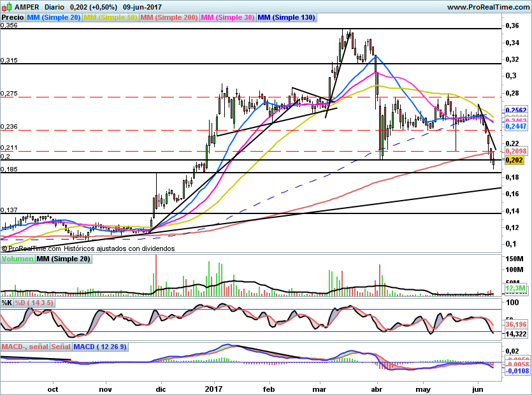Select the Señal indicator label
Viewport: 532px width, 395px height.
pos(61,347)
